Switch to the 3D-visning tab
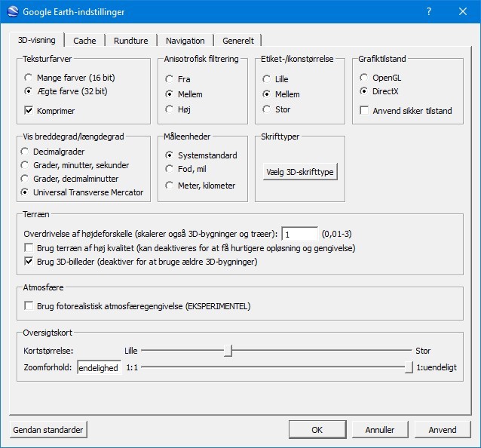481x448 pixels. pyautogui.click(x=37, y=40)
